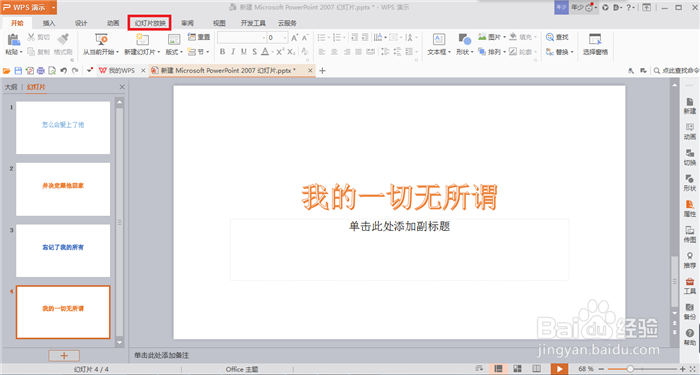
Task: Open the Animation (动画) ribbon tab
Action: pos(113,23)
